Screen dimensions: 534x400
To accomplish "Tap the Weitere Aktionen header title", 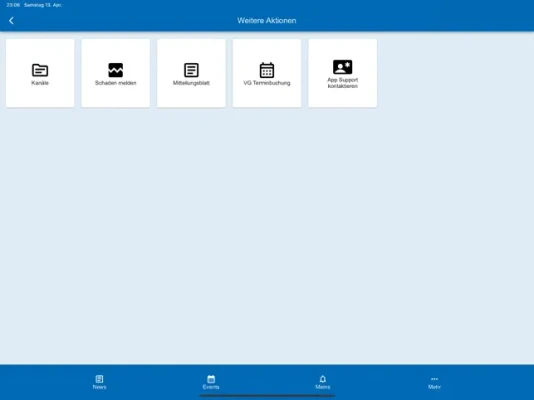I will (267, 21).
